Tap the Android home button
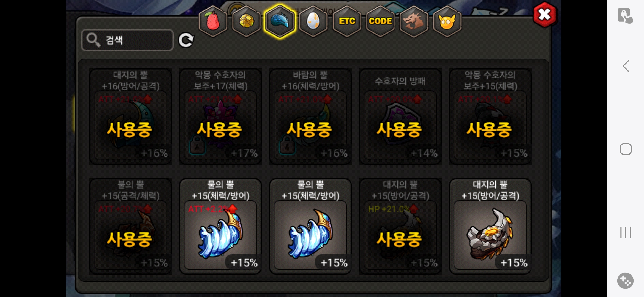644x297 pixels. point(626,149)
